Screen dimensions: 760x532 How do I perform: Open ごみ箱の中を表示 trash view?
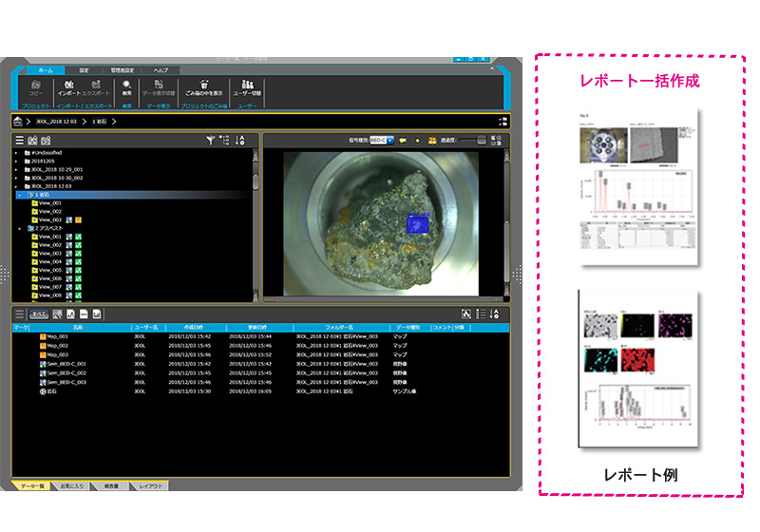point(203,86)
